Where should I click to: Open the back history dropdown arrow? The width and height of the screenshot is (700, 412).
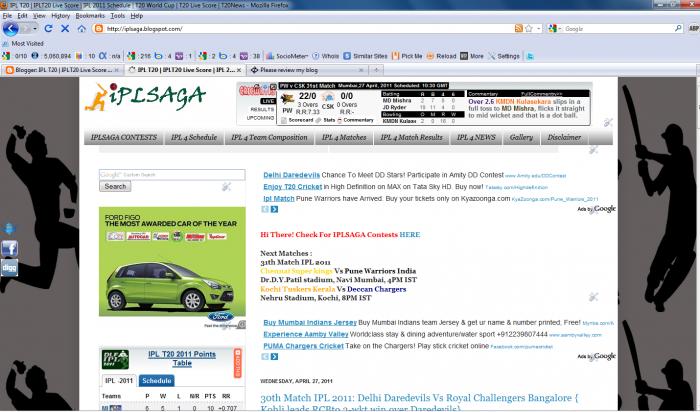pyautogui.click(x=35, y=29)
